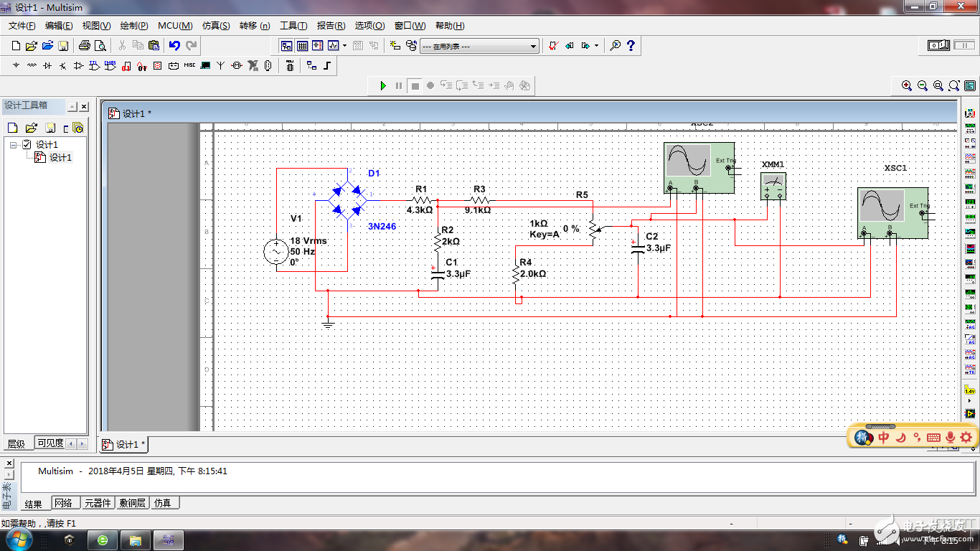Stop the simulation
Screen dimensions: 980x551
(415, 85)
